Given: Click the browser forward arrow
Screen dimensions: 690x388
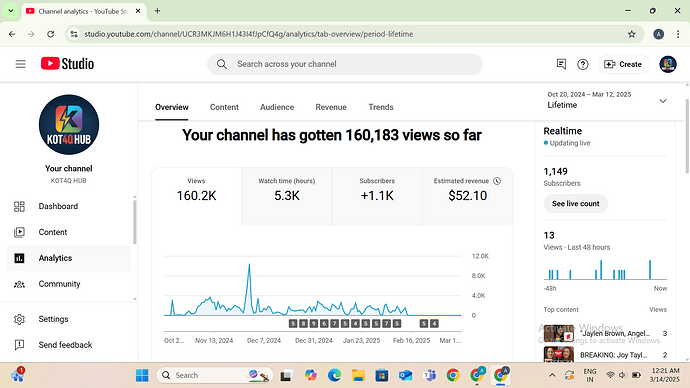Looking at the screenshot, I should [x=31, y=34].
